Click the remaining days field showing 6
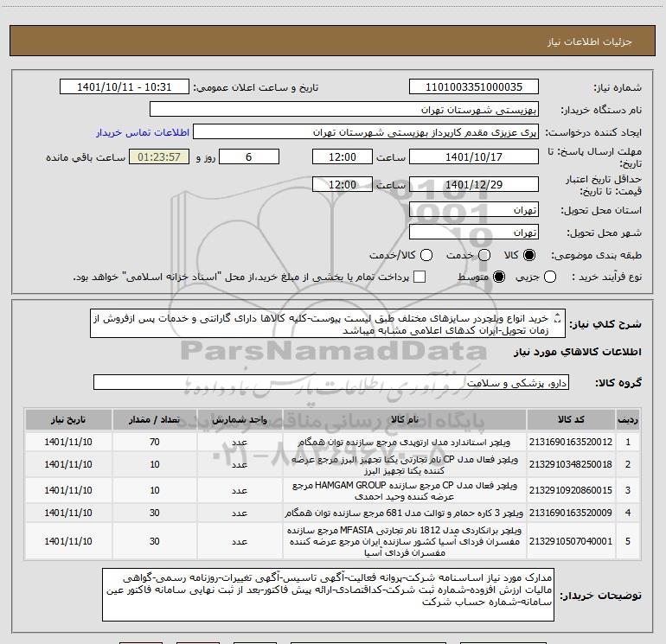 tap(249, 157)
